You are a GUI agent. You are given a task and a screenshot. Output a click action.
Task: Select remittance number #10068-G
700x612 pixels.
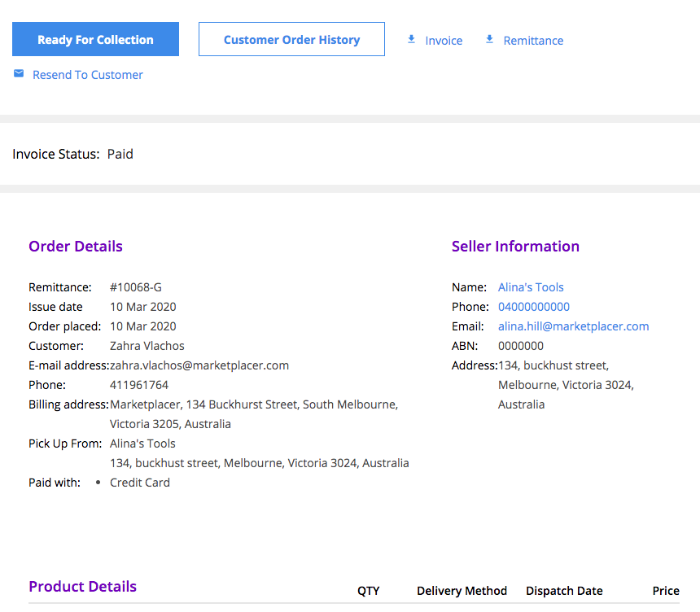(x=136, y=287)
